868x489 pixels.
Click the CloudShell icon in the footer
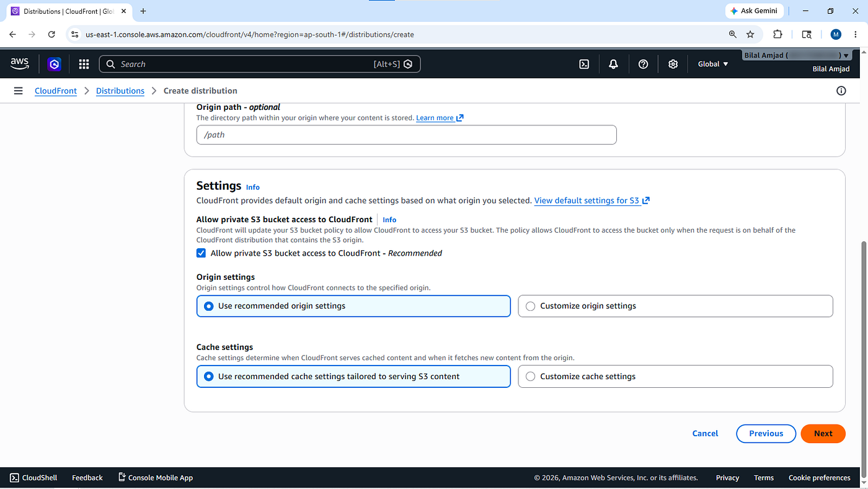coord(15,478)
